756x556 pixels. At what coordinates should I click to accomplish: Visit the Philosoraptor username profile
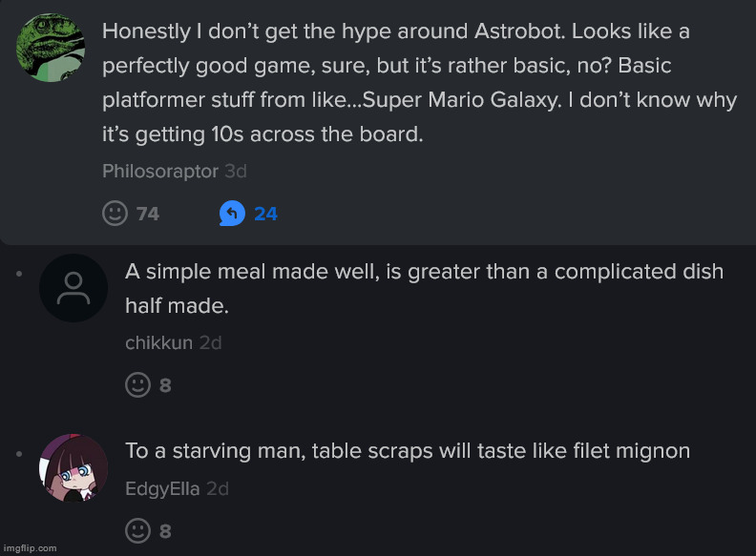pos(159,171)
